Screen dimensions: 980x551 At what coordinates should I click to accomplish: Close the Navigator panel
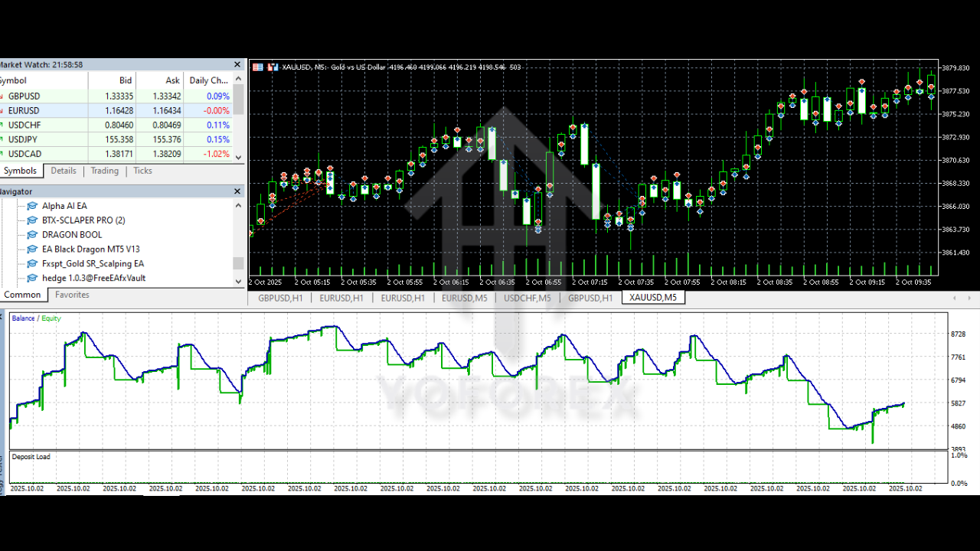(x=238, y=191)
